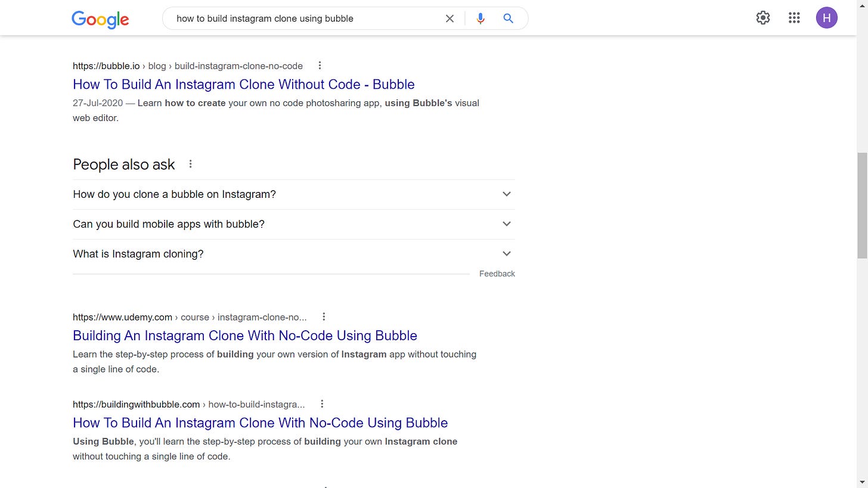Open three-dot menu beside udemy.com result
The width and height of the screenshot is (868, 488).
point(324,317)
